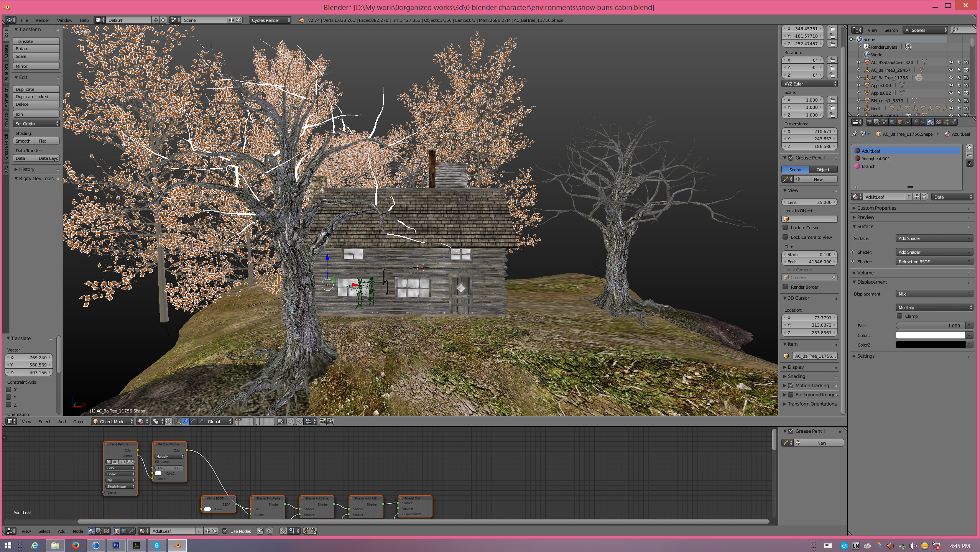980x552 pixels.
Task: Toggle the snap magnet in viewport header
Action: pyautogui.click(x=299, y=421)
